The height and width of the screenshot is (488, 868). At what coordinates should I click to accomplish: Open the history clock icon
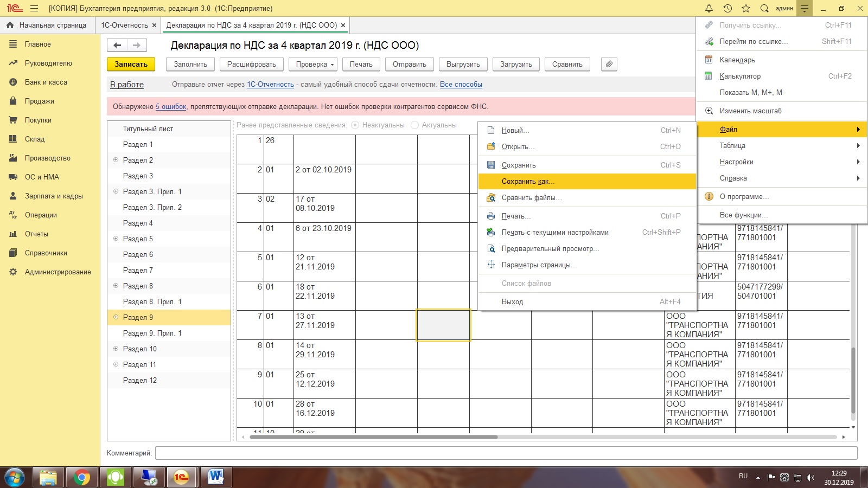[x=727, y=8]
